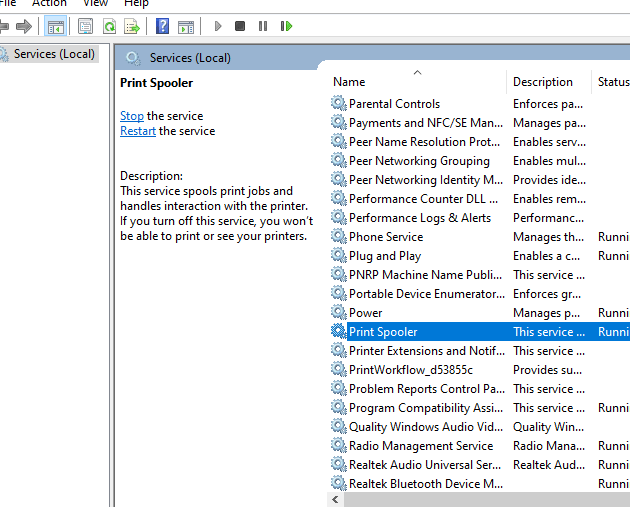
Task: Open Help via blue question mark icon
Action: 162,26
